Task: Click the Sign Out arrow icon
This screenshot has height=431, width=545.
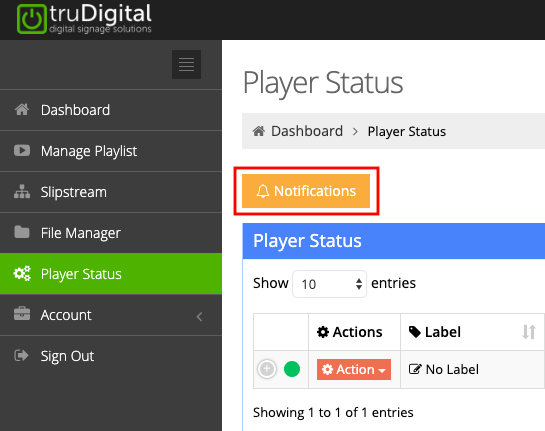Action: tap(21, 356)
